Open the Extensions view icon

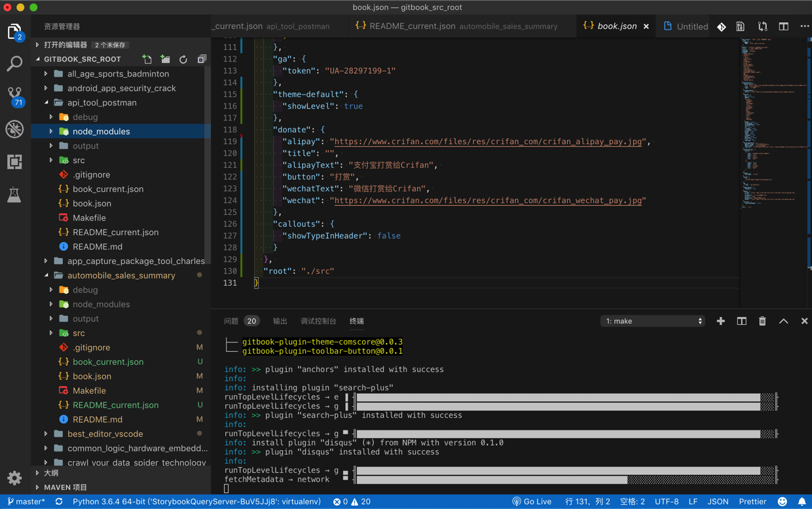[x=14, y=162]
